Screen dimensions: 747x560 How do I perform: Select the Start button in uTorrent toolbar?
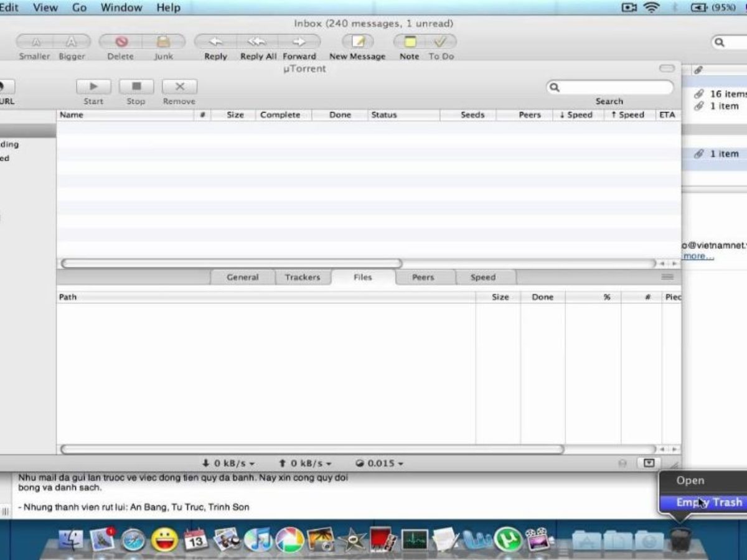93,86
